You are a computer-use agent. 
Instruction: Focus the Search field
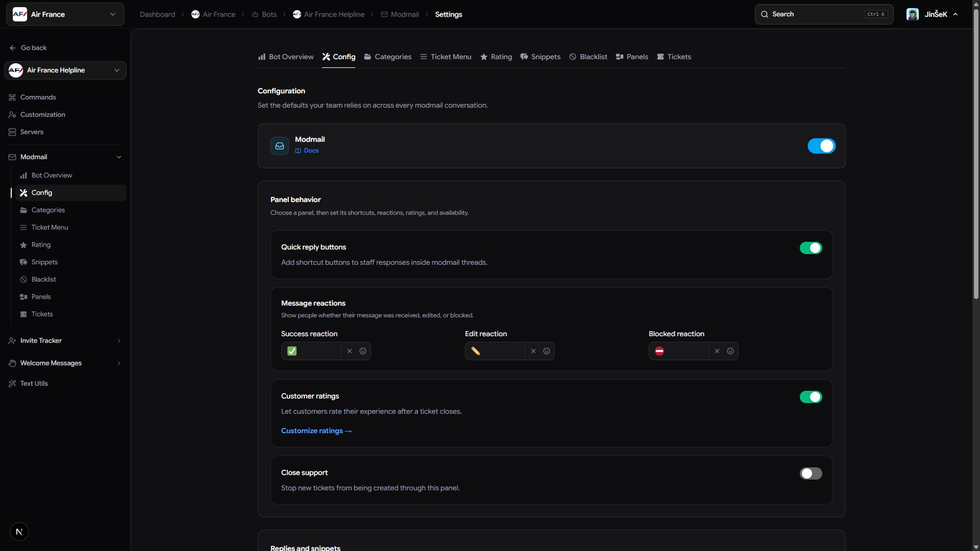[x=824, y=14]
